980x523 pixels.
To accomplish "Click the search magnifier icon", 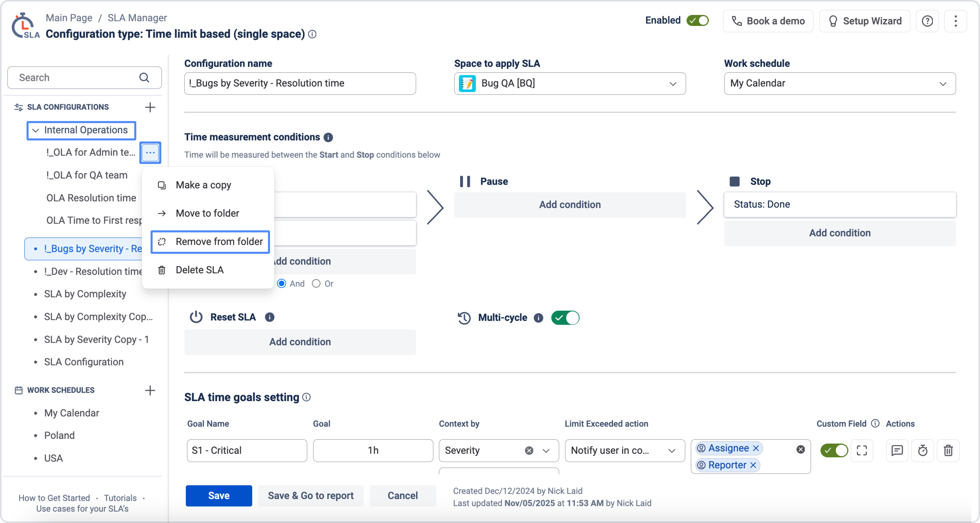I will pos(144,78).
